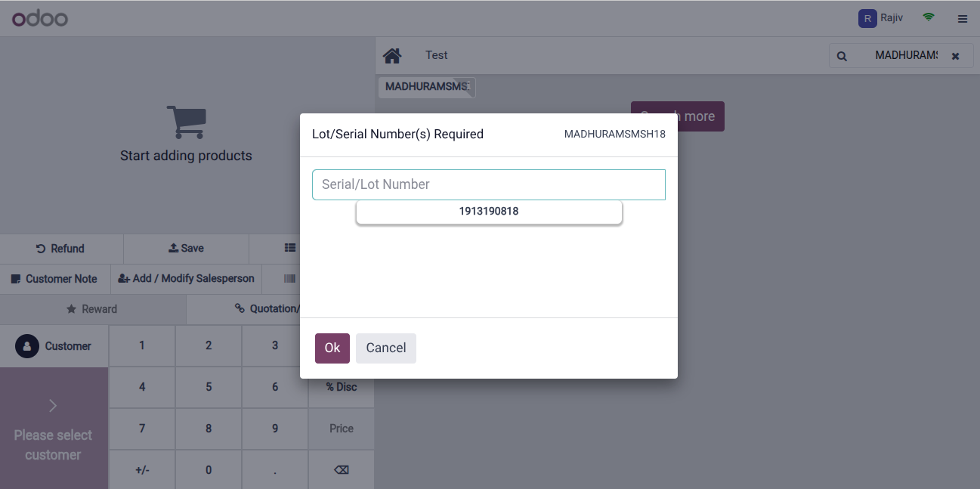The height and width of the screenshot is (489, 980).
Task: Click the Refund button
Action: (61, 249)
